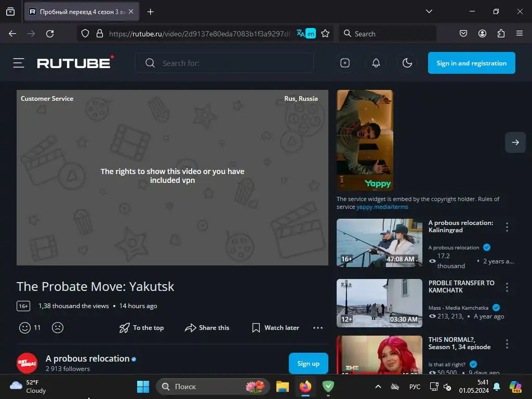Open the green shield app on the taskbar
This screenshot has height=399, width=532.
pyautogui.click(x=328, y=387)
